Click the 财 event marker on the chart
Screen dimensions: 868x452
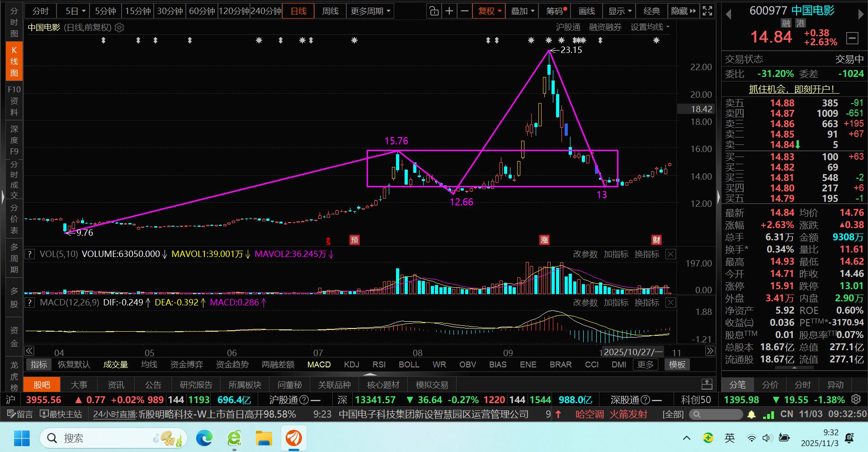point(656,240)
